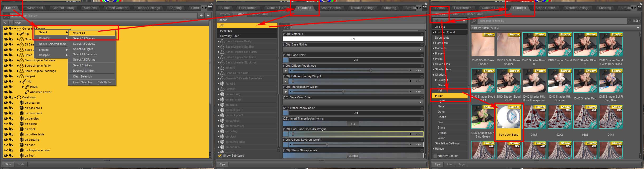Click the qn fireplace screen object icon
Viewport: 644px width, 169px height.
(22, 150)
